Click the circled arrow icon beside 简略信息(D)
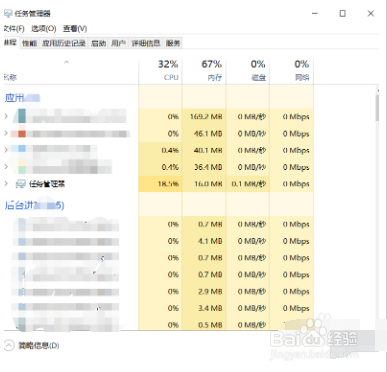The width and height of the screenshot is (387, 372). click(x=9, y=345)
